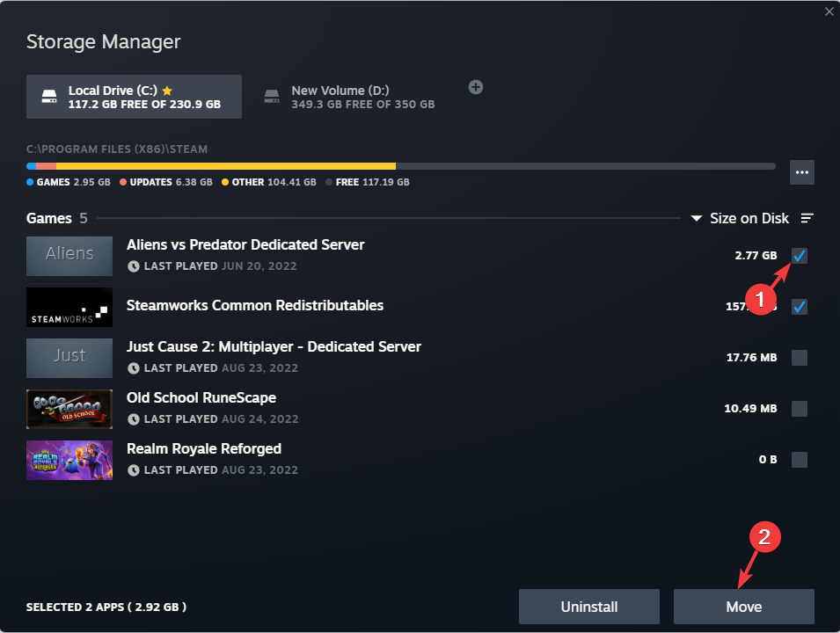Viewport: 840px width, 633px height.
Task: Check the Realm Royale Reforged checkbox
Action: [799, 459]
